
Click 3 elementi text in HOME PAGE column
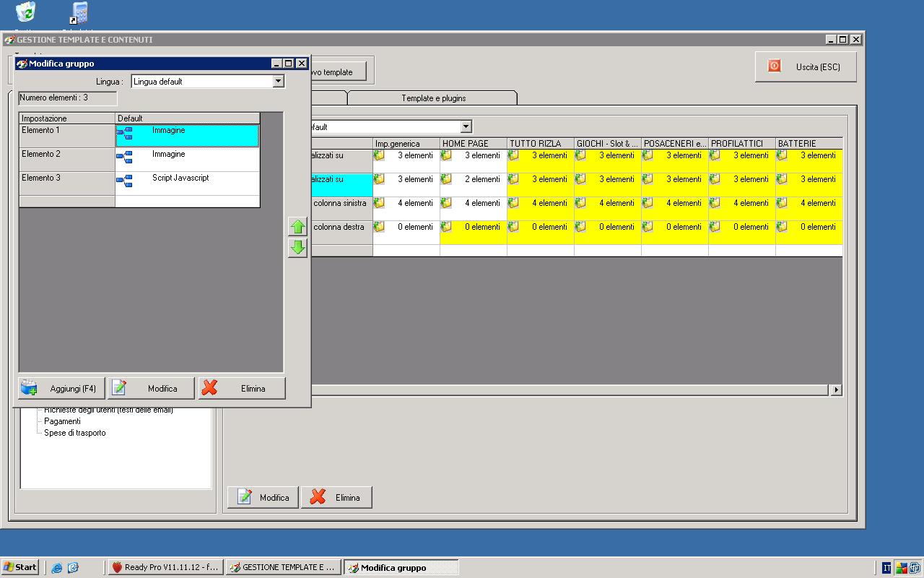pyautogui.click(x=482, y=155)
